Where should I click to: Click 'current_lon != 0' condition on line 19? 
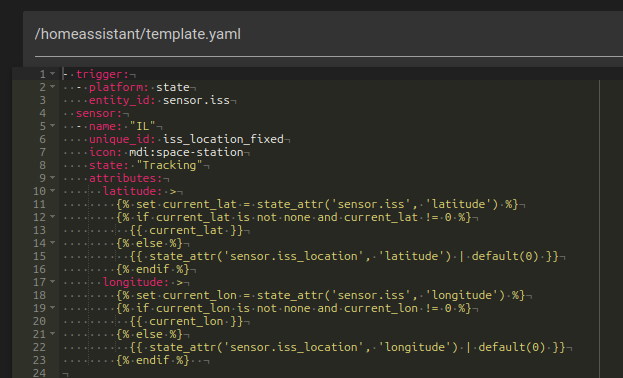[x=398, y=308]
